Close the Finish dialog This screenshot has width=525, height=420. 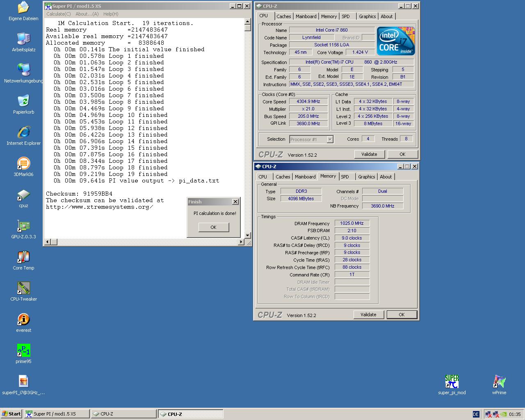(235, 201)
